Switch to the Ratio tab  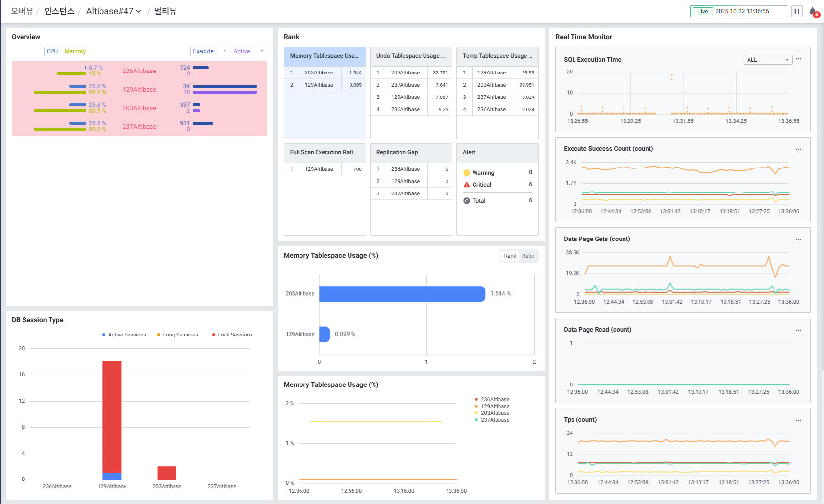tap(528, 256)
